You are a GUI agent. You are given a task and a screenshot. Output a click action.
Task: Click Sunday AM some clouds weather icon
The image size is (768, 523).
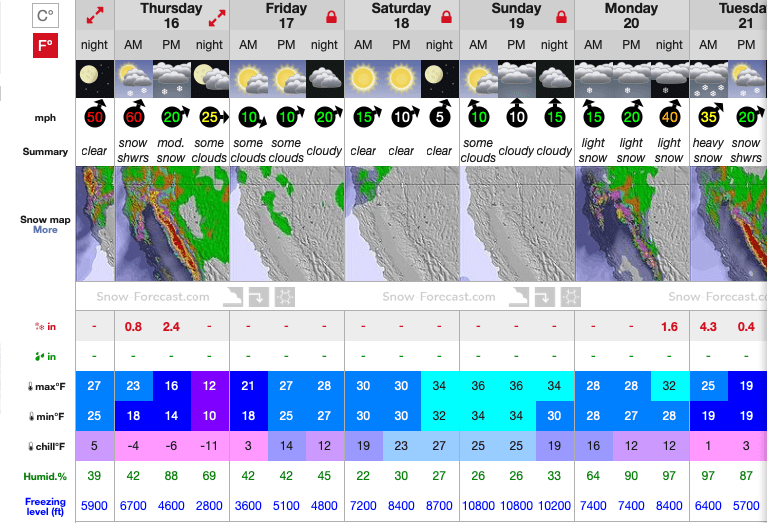pyautogui.click(x=479, y=79)
